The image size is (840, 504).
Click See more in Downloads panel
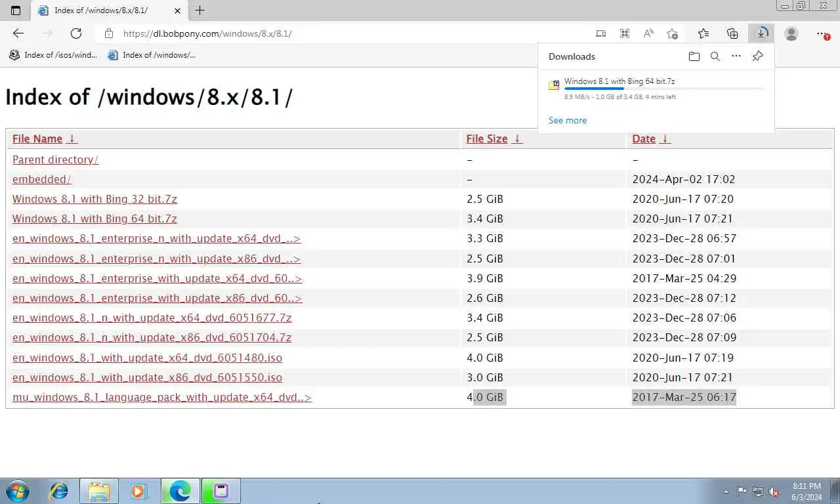568,120
